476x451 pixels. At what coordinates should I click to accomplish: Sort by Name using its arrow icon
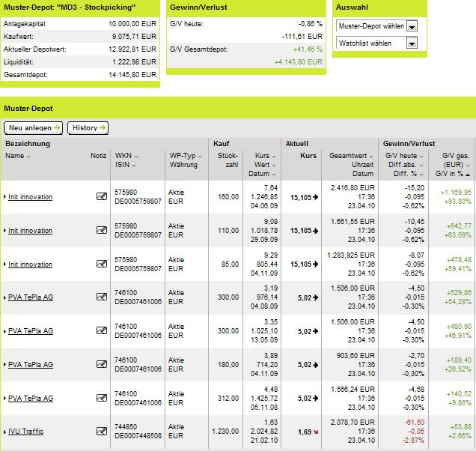28,157
